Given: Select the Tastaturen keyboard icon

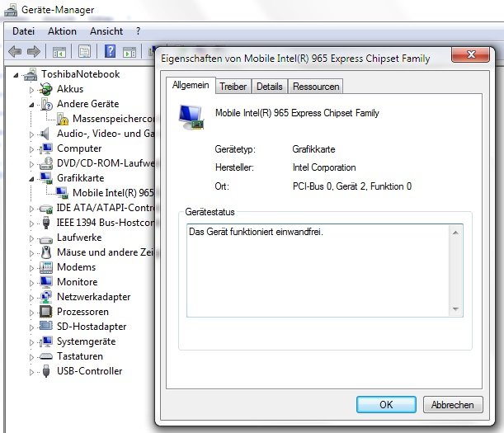Looking at the screenshot, I should pos(46,356).
